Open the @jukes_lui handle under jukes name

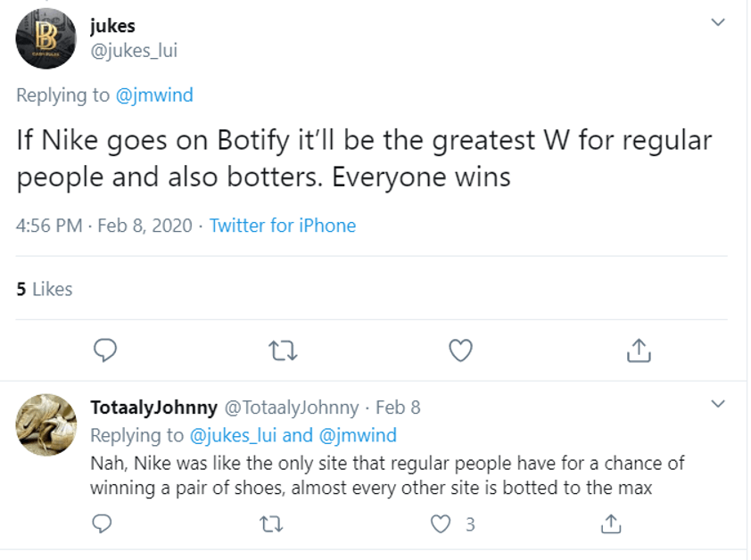[134, 50]
